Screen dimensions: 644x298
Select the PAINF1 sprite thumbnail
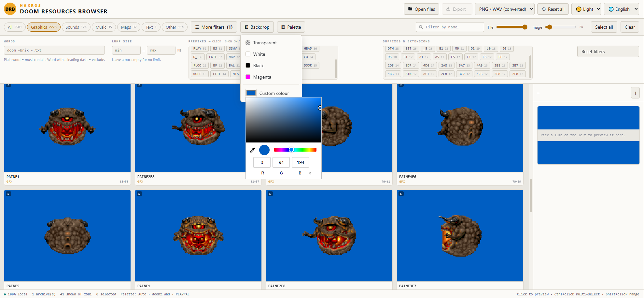[x=198, y=235]
